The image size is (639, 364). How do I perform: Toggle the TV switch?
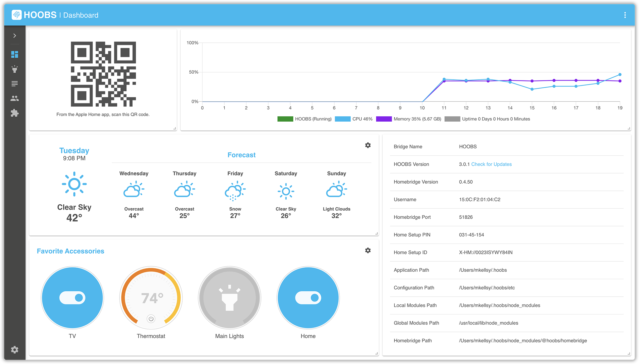tap(72, 298)
